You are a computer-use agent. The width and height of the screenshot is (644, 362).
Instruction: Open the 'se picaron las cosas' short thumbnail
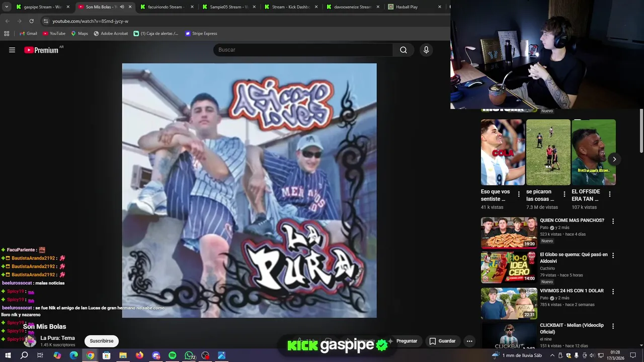(548, 152)
